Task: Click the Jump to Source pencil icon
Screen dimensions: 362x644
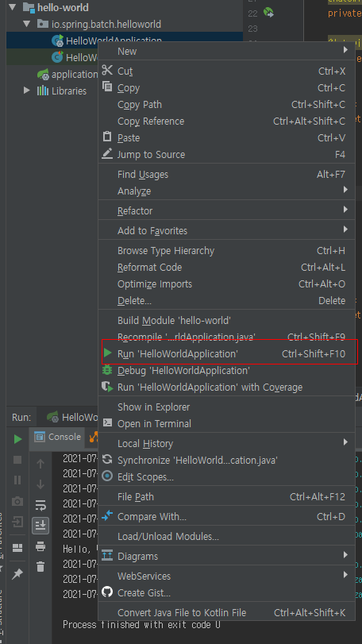Action: click(x=107, y=153)
